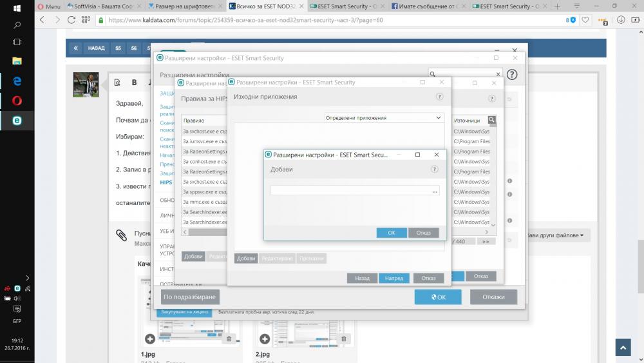Launch Edge browser from taskbar
The width and height of the screenshot is (644, 363).
pyautogui.click(x=17, y=81)
